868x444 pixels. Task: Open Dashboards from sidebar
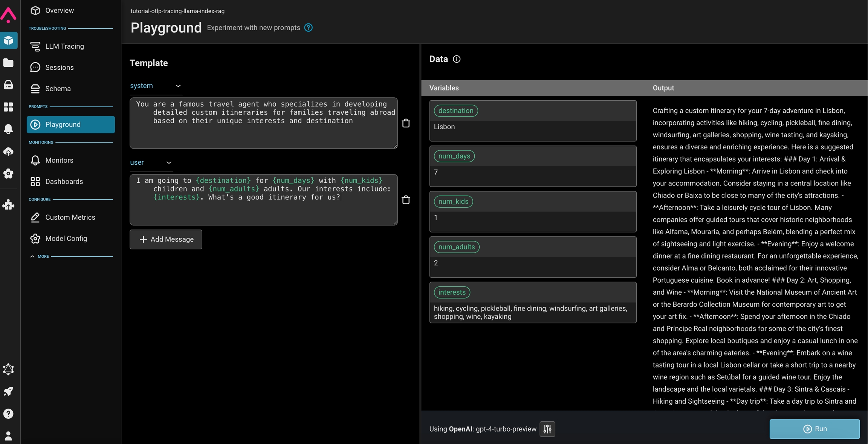[x=64, y=182]
